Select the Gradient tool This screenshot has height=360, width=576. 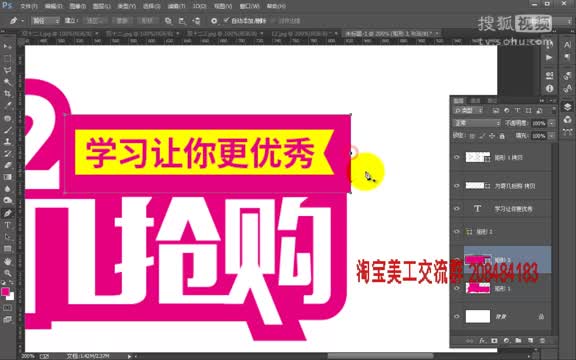coord(7,177)
